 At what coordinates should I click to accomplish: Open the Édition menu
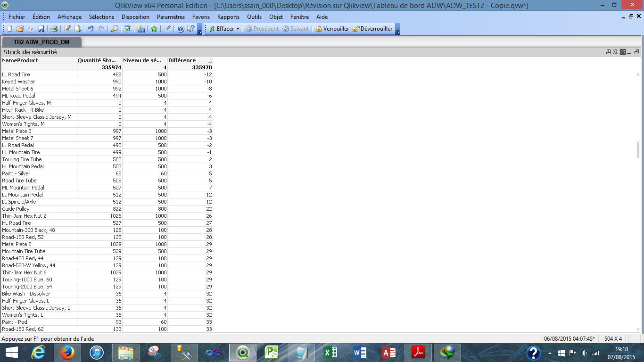pos(41,17)
